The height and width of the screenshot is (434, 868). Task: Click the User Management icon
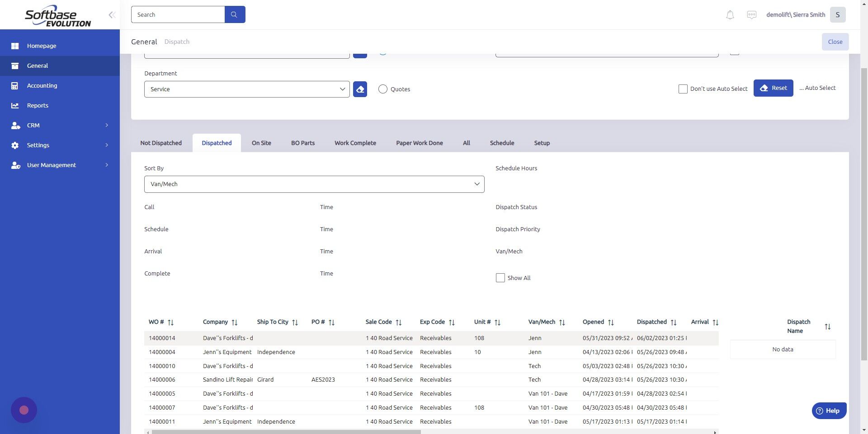[x=15, y=165]
